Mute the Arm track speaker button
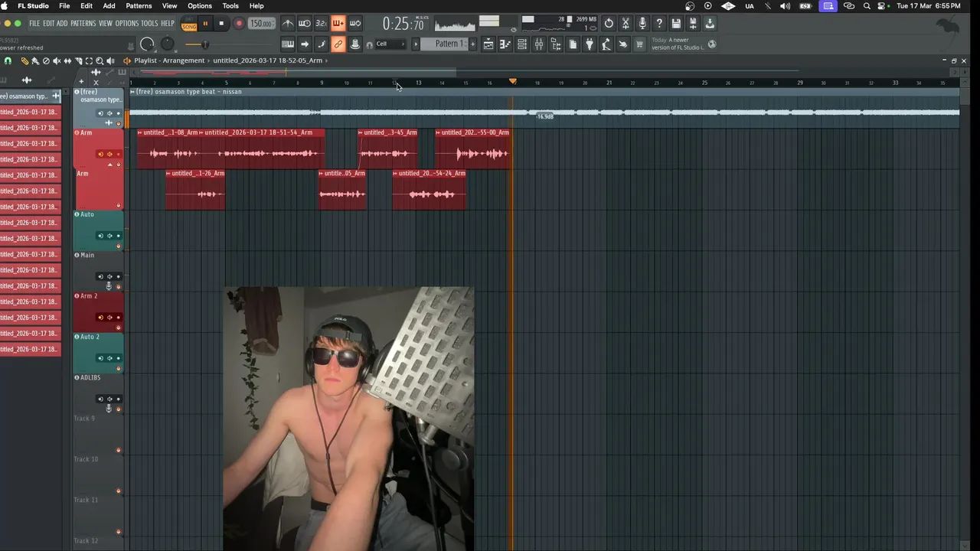The height and width of the screenshot is (551, 980). pos(109,154)
